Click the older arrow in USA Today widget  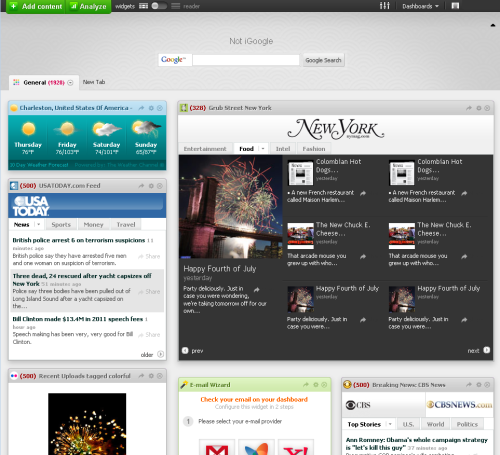[160, 354]
